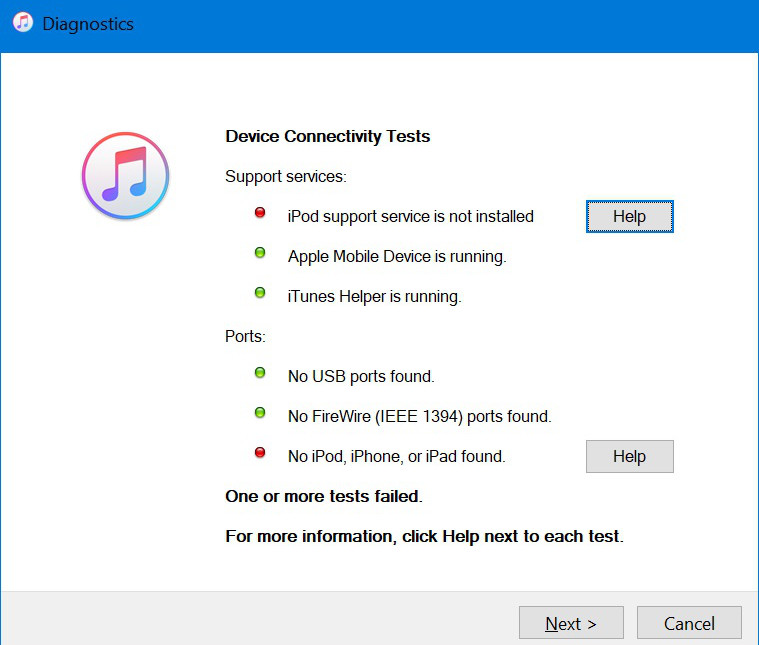The width and height of the screenshot is (759, 645).
Task: Click 'One or more tests failed.' message
Action: (324, 496)
